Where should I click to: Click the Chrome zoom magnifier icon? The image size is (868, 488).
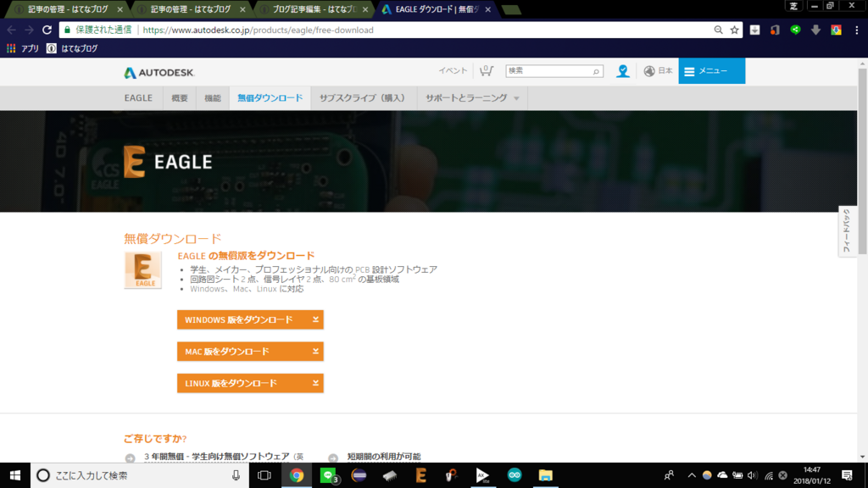coord(718,30)
